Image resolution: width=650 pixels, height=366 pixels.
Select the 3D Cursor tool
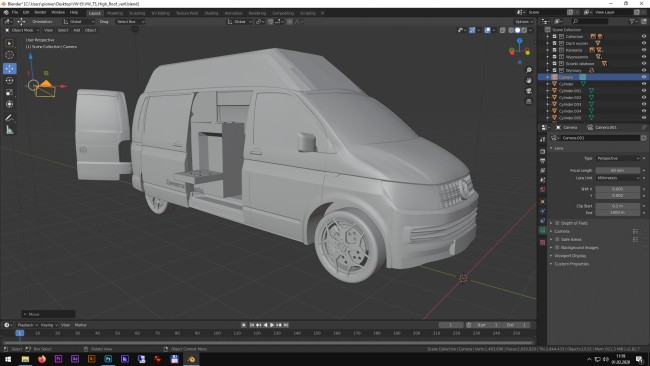(10, 55)
